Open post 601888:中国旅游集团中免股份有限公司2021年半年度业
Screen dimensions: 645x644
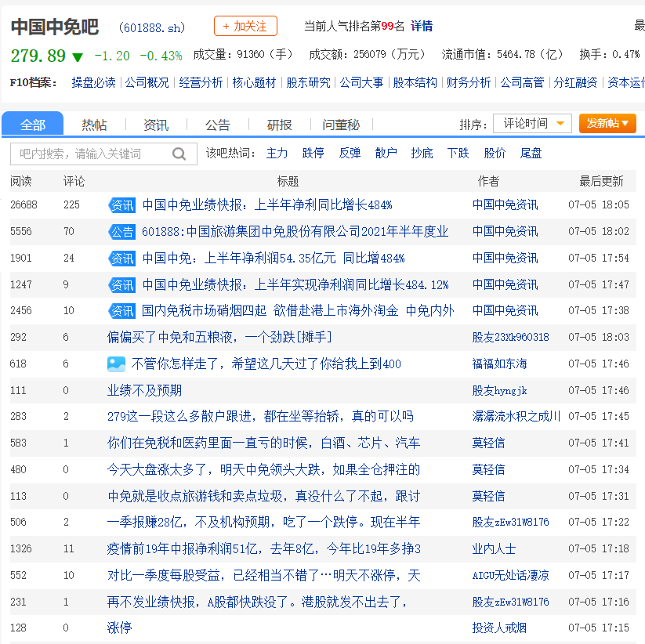tap(295, 232)
